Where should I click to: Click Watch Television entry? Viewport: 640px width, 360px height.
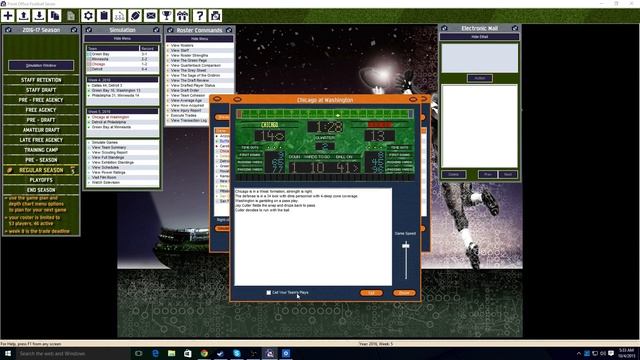click(x=106, y=182)
